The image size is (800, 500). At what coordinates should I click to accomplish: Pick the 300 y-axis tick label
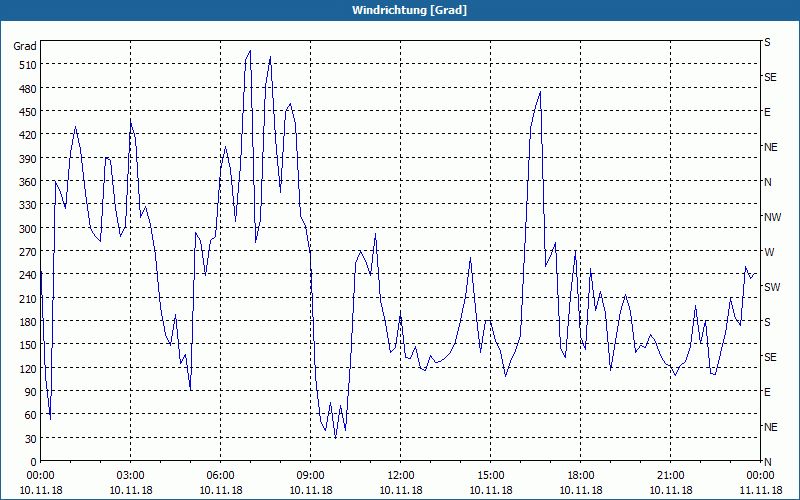pyautogui.click(x=28, y=229)
